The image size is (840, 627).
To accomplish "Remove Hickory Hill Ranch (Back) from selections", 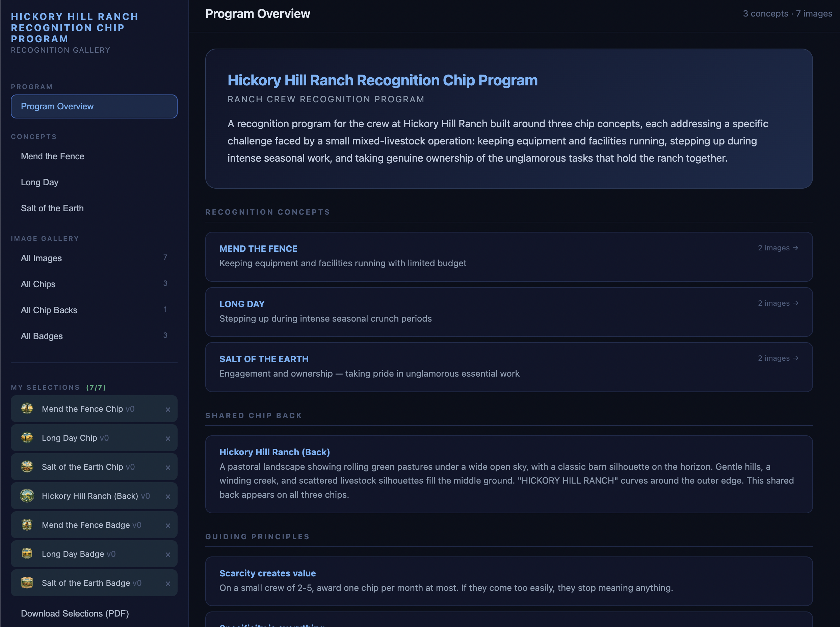I will point(168,496).
